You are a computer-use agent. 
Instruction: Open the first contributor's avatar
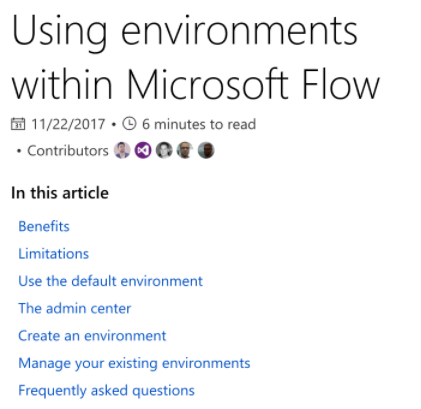click(122, 150)
